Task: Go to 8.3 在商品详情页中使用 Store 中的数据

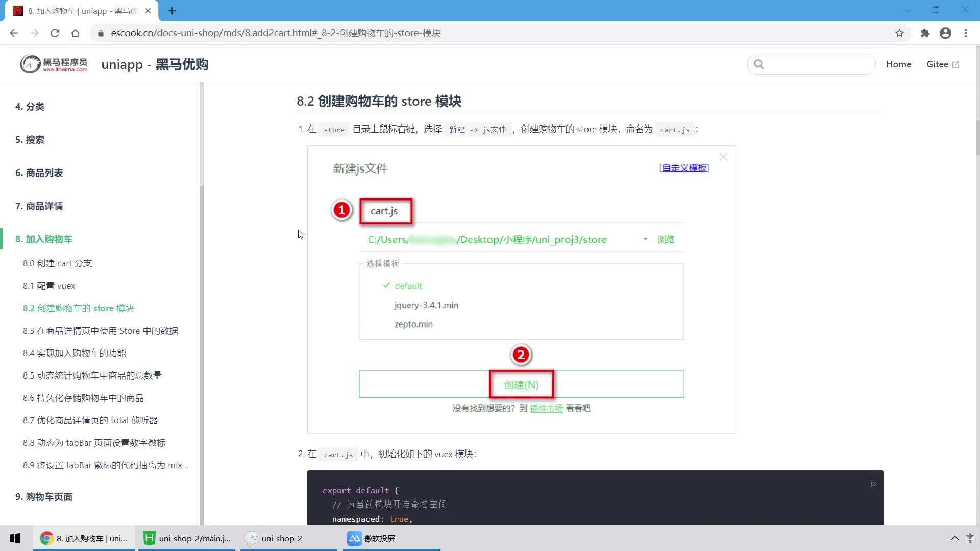Action: coord(101,331)
